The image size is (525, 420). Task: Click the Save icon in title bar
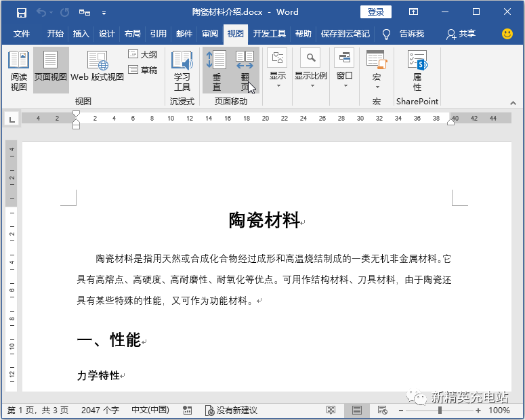[x=22, y=12]
